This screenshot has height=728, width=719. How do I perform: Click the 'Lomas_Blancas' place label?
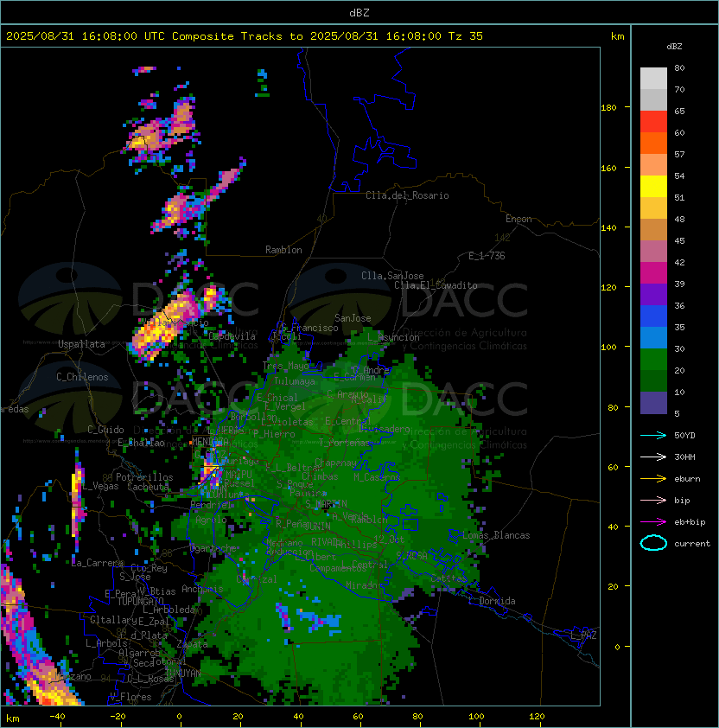point(496,535)
